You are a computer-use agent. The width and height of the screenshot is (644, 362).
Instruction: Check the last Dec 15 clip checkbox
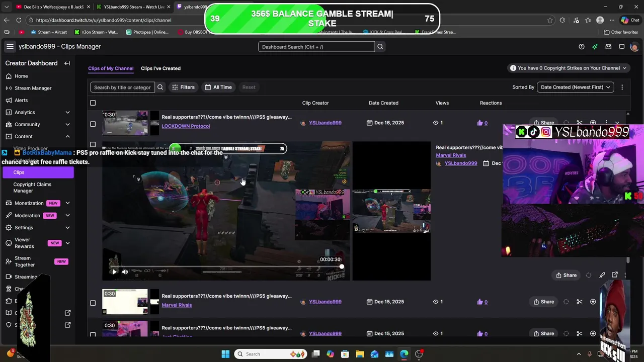pyautogui.click(x=93, y=334)
